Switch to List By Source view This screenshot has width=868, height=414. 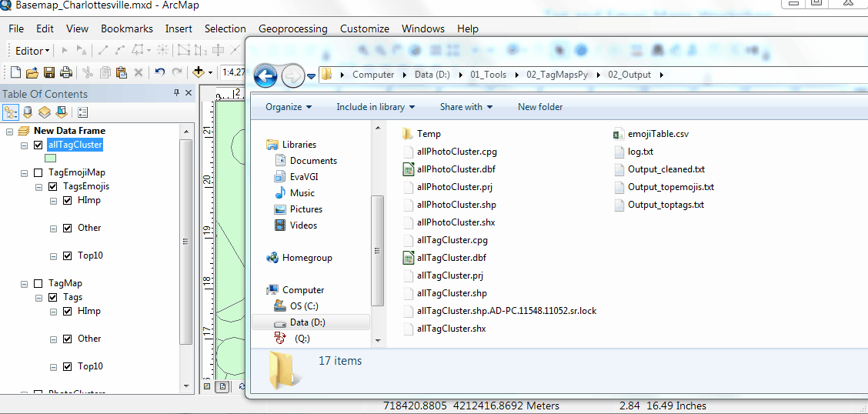[28, 112]
